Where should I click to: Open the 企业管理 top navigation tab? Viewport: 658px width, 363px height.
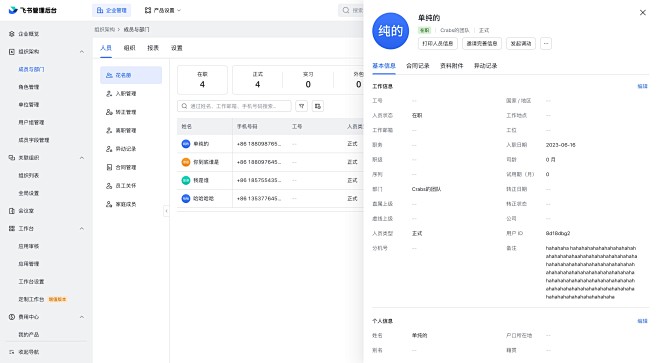(x=112, y=10)
